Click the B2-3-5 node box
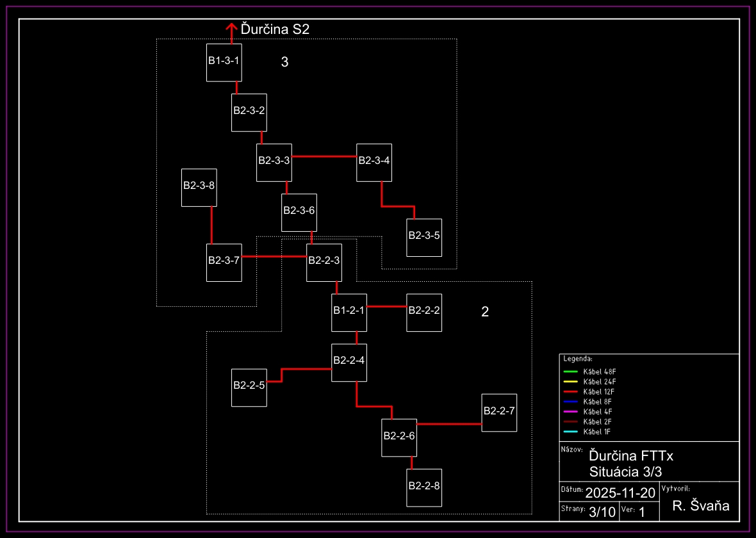The height and width of the screenshot is (538, 756). pyautogui.click(x=423, y=237)
